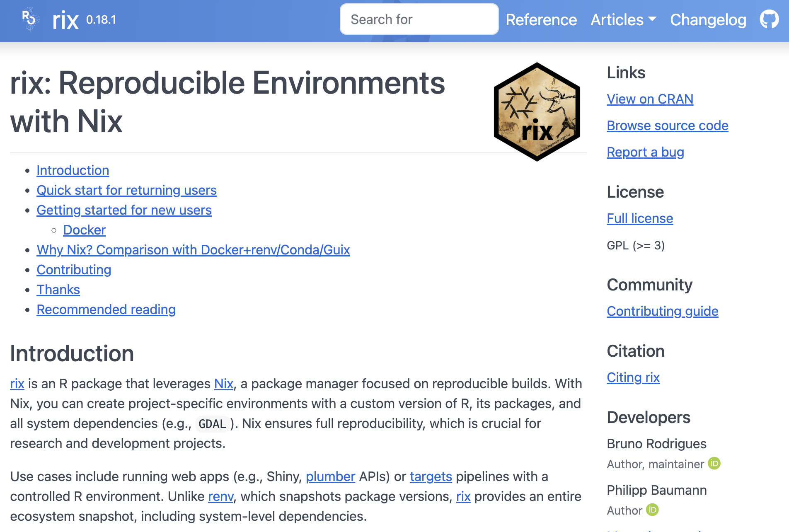
Task: Click Philipp Baumann's ORCID icon
Action: pos(652,510)
